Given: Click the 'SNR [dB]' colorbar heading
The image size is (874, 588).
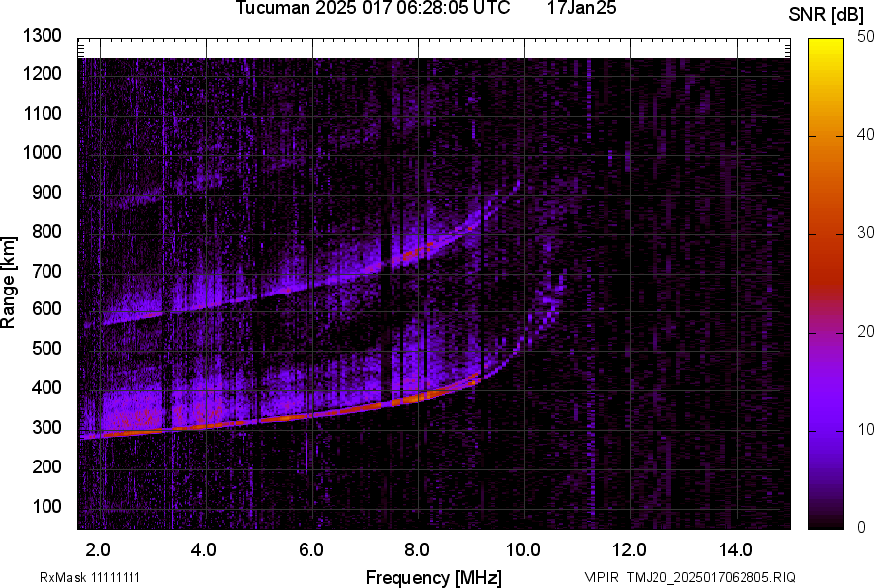Looking at the screenshot, I should pyautogui.click(x=827, y=14).
